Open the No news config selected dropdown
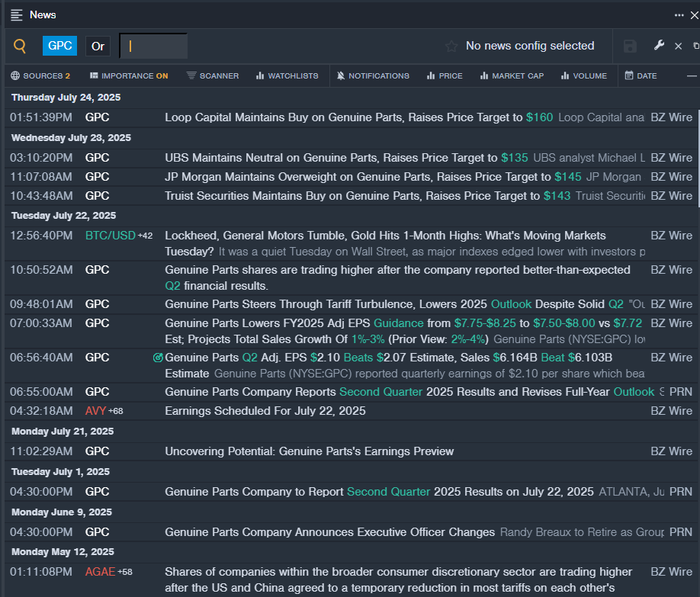Viewport: 700px width, 597px height. tap(530, 46)
